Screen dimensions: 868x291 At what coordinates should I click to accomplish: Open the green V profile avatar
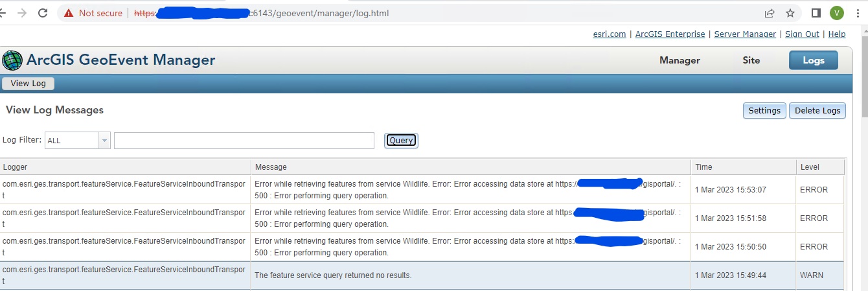pyautogui.click(x=837, y=13)
